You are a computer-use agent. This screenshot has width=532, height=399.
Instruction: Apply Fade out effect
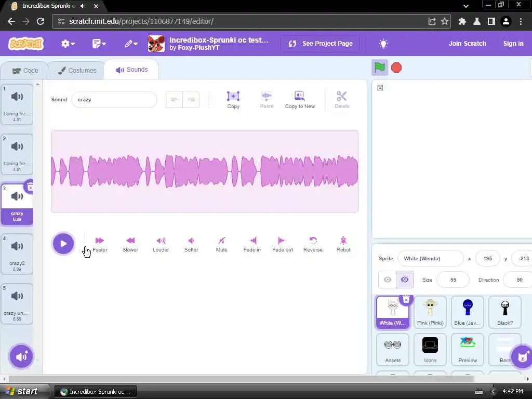point(282,244)
